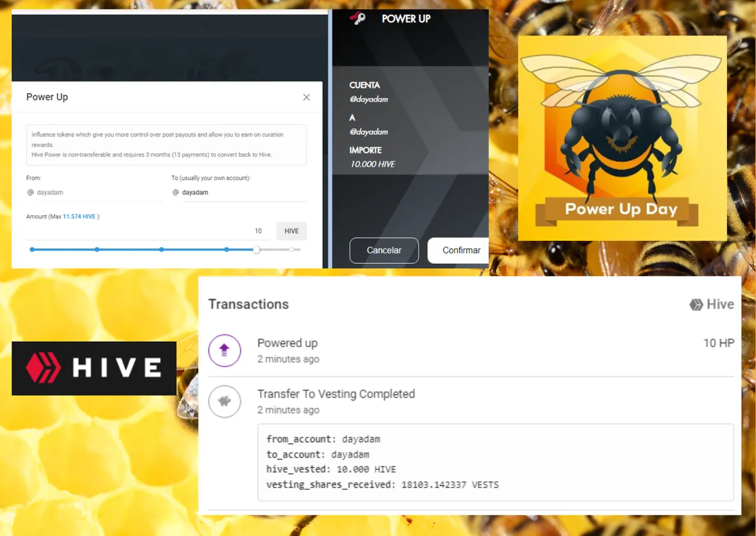
Task: Click the 11.574 HIVE max amount link
Action: [79, 217]
